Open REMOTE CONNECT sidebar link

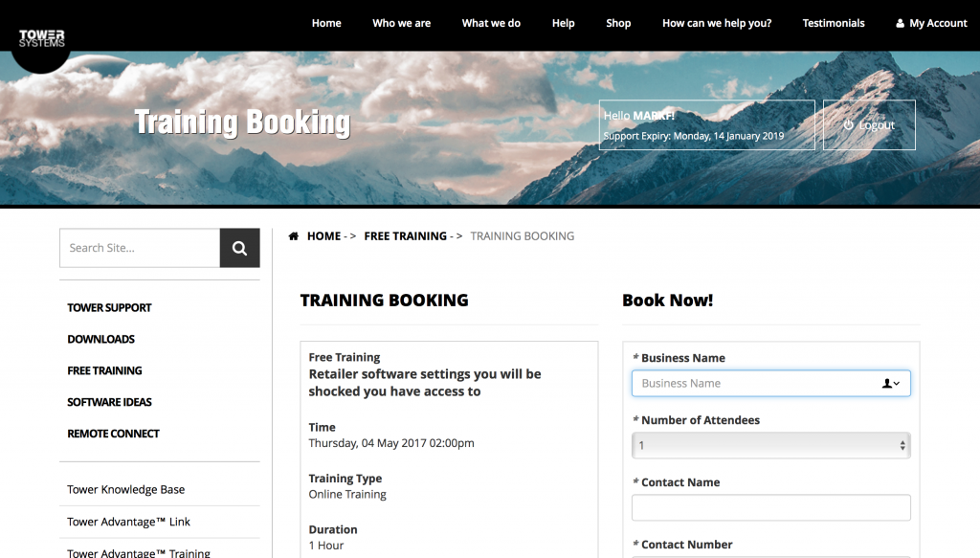[x=113, y=434]
